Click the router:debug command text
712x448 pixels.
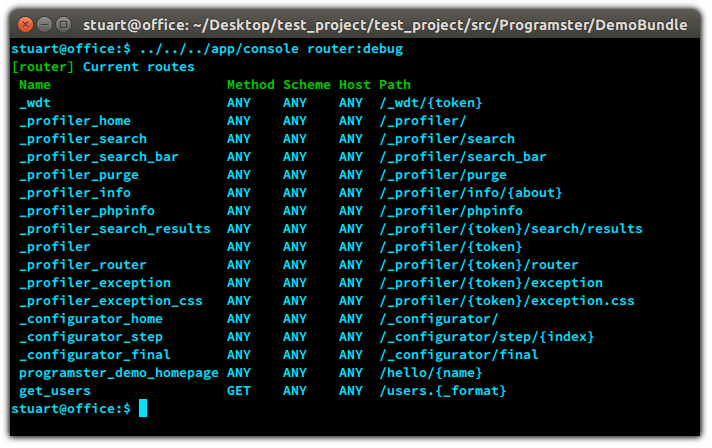point(355,49)
